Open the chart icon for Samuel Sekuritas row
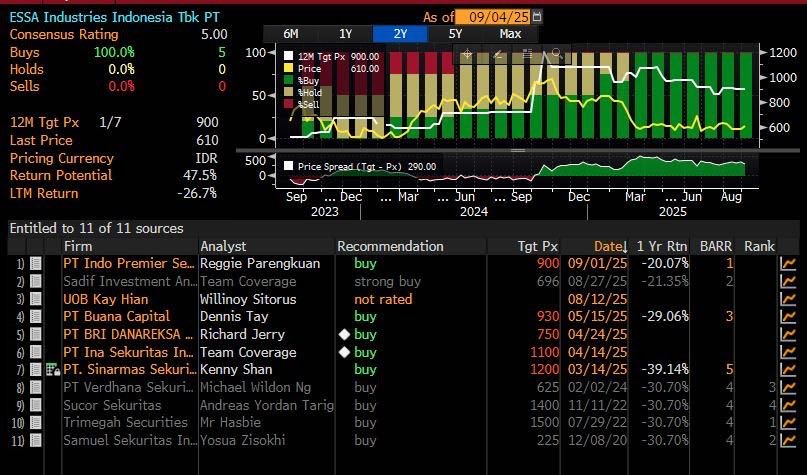The image size is (807, 475). coord(787,441)
